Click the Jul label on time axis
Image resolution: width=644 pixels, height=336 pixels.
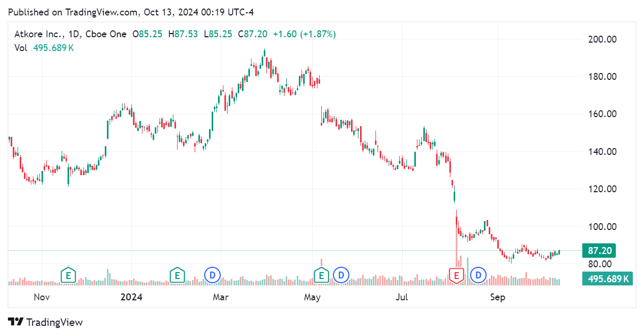[402, 297]
